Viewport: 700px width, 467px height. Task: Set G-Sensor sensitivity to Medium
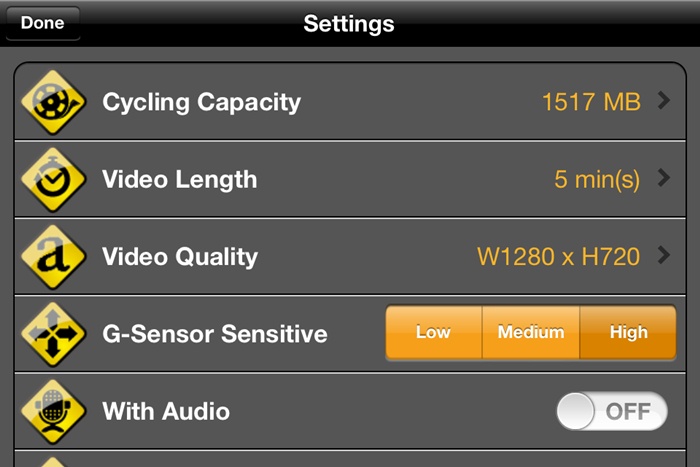click(531, 332)
